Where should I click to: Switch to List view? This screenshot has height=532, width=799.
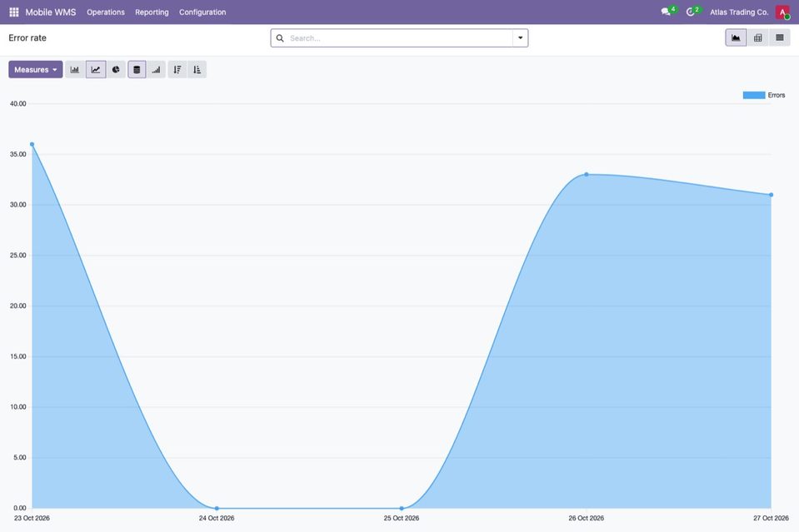(780, 37)
